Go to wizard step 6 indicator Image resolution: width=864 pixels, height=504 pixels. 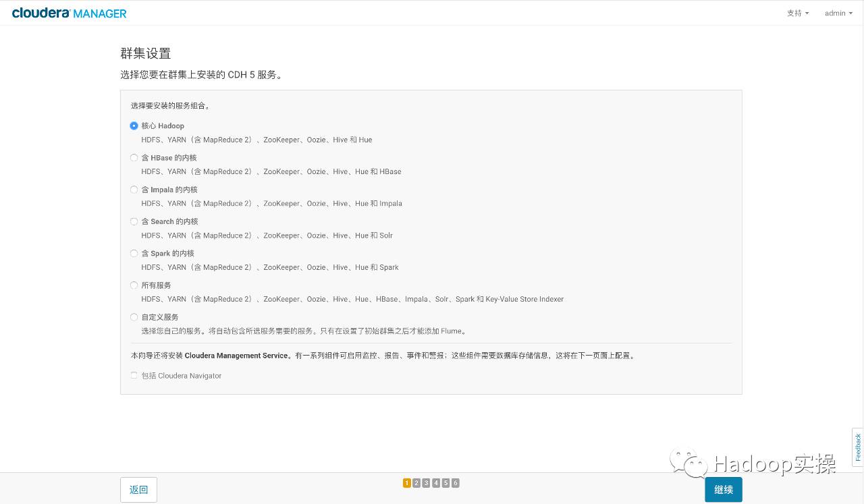pyautogui.click(x=456, y=483)
